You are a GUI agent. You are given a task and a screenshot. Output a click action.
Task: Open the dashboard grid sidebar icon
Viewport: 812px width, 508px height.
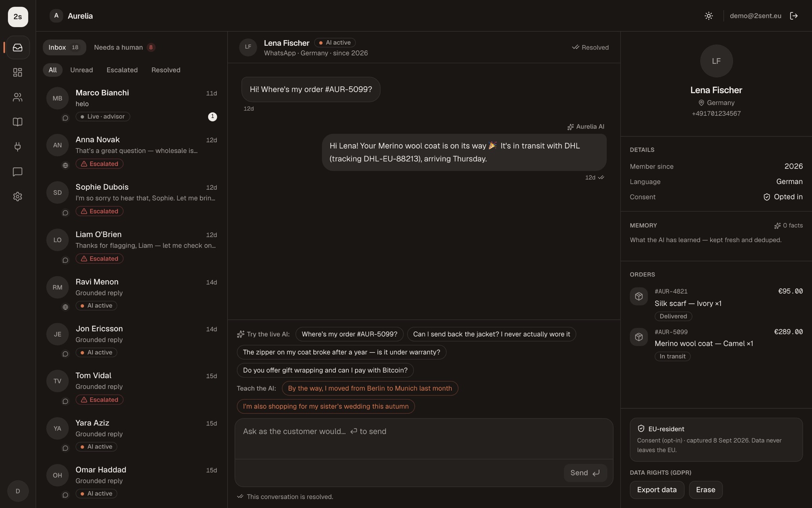click(x=18, y=73)
